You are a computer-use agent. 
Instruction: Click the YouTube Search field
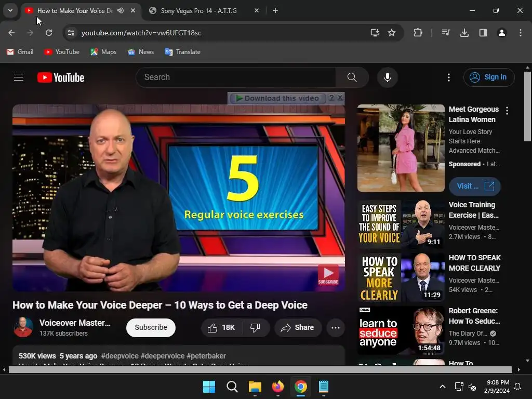pyautogui.click(x=236, y=77)
